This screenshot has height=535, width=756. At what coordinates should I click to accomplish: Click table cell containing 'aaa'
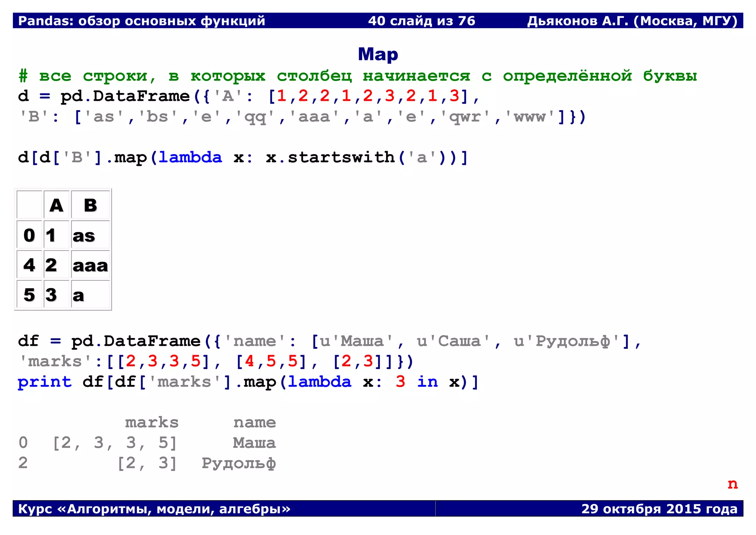[90, 265]
